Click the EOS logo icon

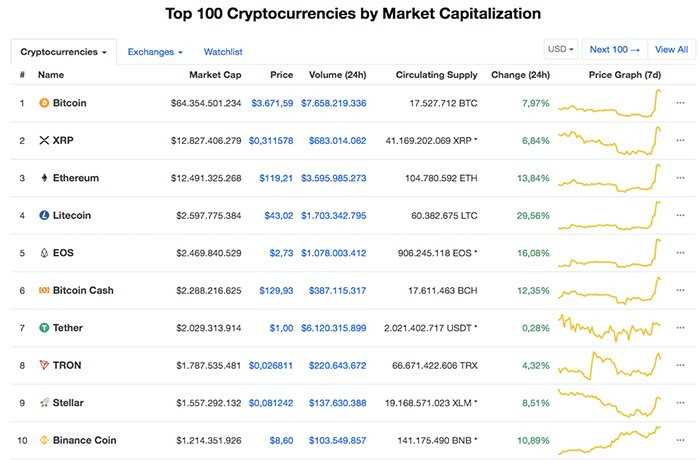[x=43, y=253]
